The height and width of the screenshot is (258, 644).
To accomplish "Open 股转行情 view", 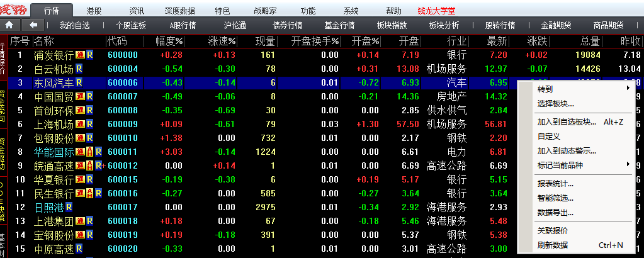I will pyautogui.click(x=500, y=25).
